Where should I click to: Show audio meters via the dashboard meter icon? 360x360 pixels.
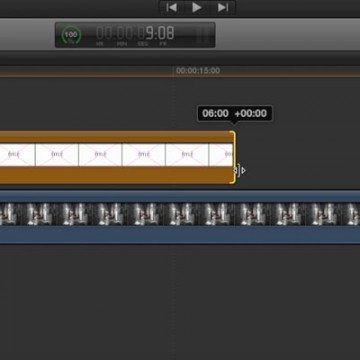point(204,35)
